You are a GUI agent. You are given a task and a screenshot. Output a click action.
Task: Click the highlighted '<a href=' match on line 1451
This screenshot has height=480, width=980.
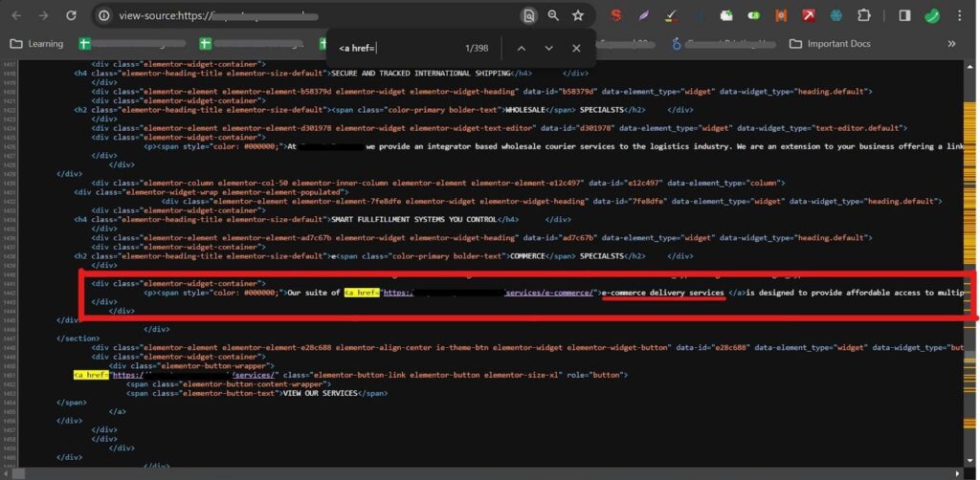pyautogui.click(x=91, y=375)
